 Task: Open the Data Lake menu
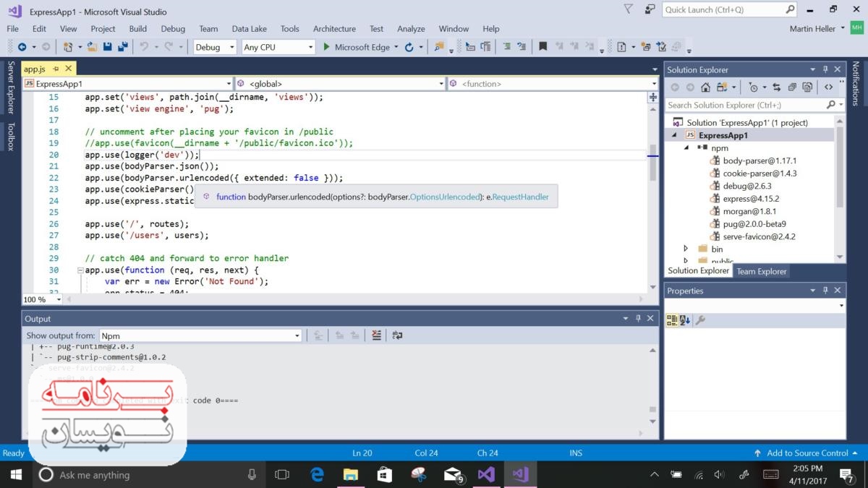pos(249,29)
